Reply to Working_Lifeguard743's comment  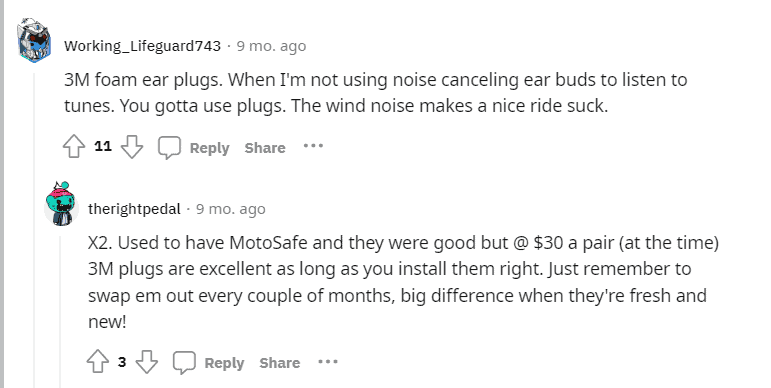[209, 148]
